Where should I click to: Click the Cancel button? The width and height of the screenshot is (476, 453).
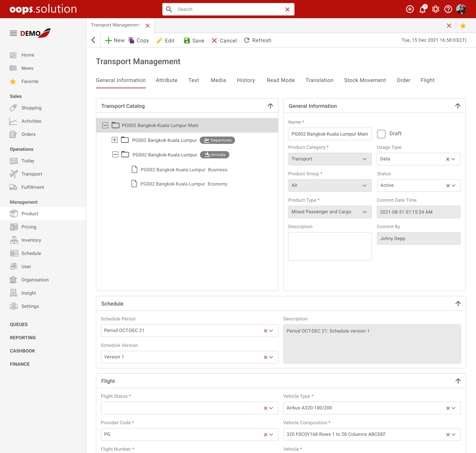click(x=224, y=40)
